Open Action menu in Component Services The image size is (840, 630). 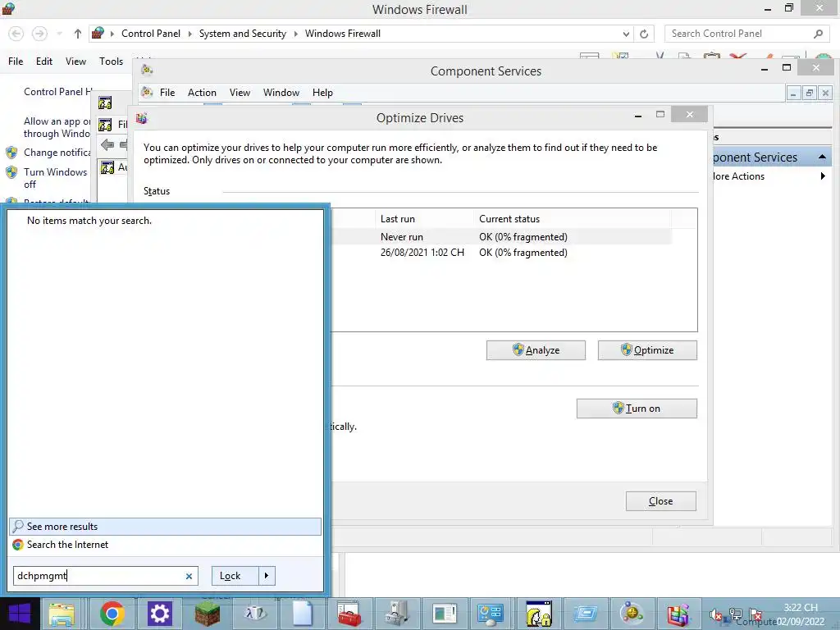coord(202,93)
